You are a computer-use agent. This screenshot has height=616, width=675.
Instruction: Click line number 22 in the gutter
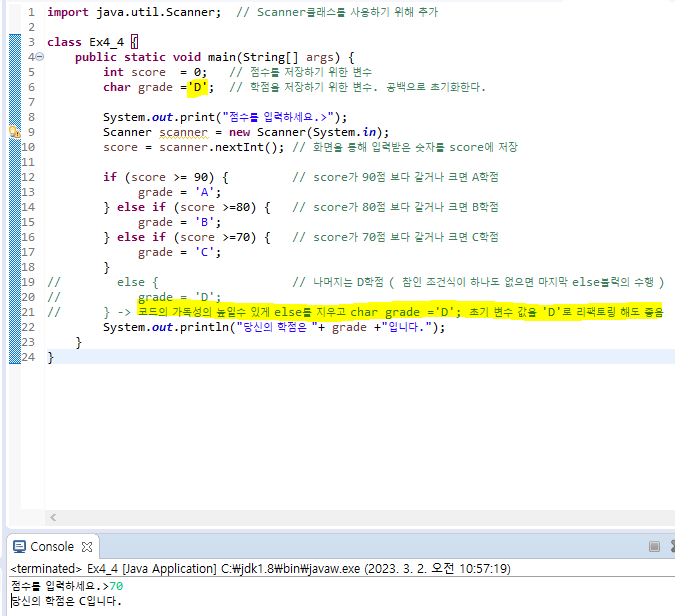[x=28, y=327]
